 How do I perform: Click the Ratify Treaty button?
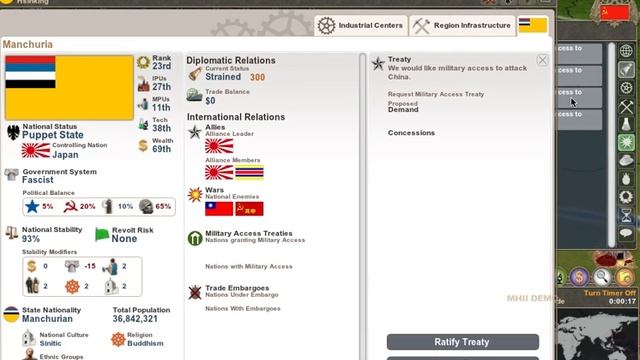463,342
